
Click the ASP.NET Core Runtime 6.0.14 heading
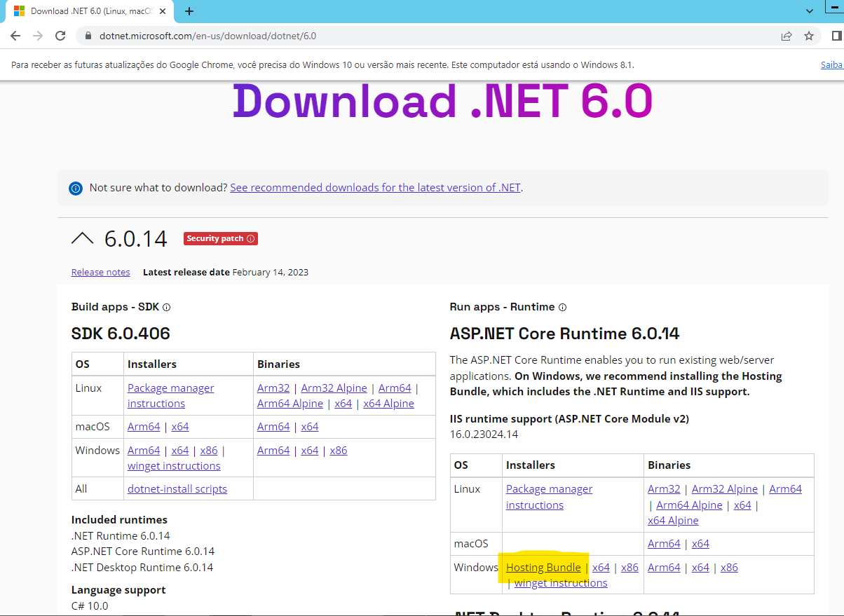564,334
